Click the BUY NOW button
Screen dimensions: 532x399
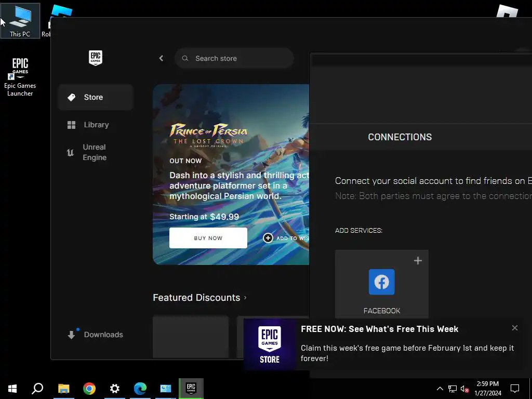[208, 238]
